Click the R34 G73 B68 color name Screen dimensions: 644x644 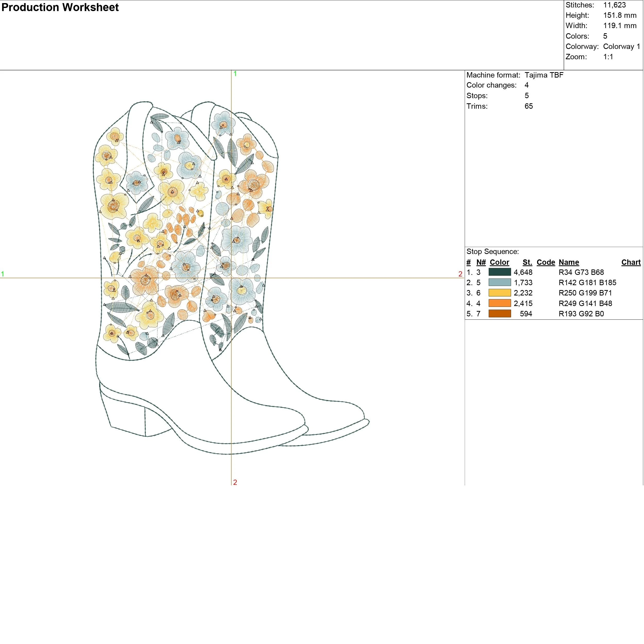click(581, 272)
